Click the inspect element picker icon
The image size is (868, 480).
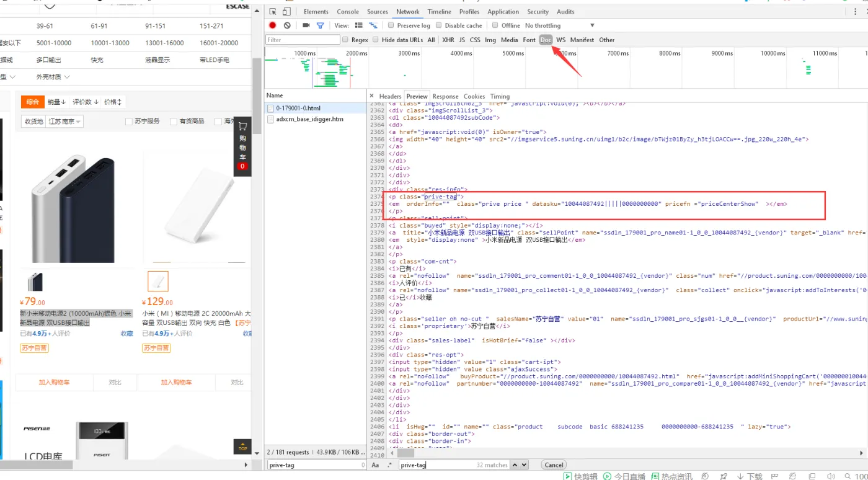[273, 12]
